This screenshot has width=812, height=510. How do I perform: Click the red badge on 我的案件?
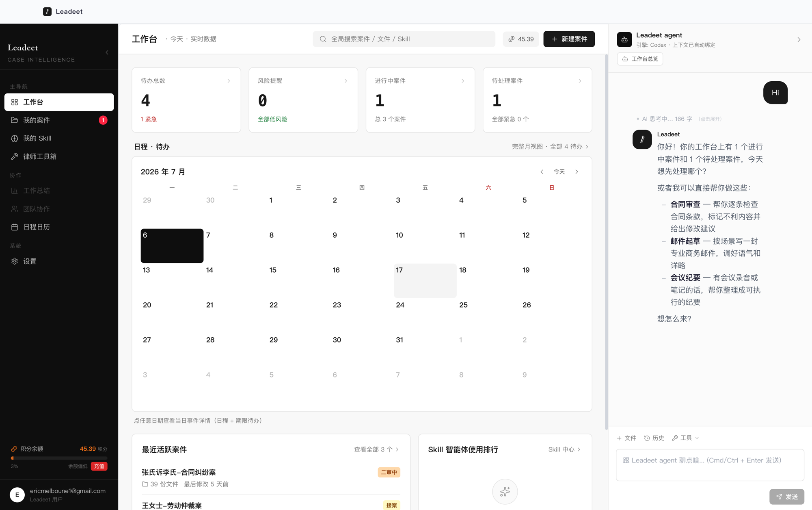103,120
